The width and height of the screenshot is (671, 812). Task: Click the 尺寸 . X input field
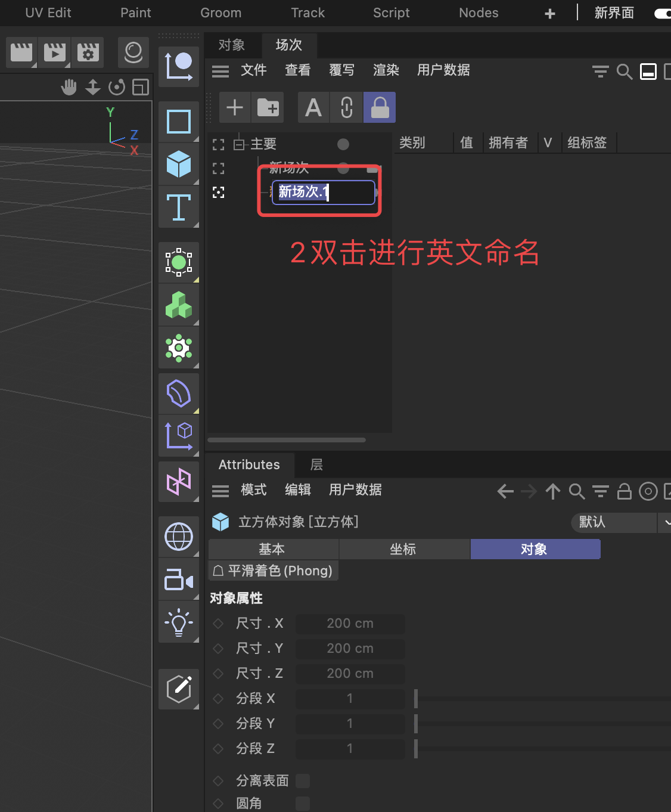click(350, 624)
